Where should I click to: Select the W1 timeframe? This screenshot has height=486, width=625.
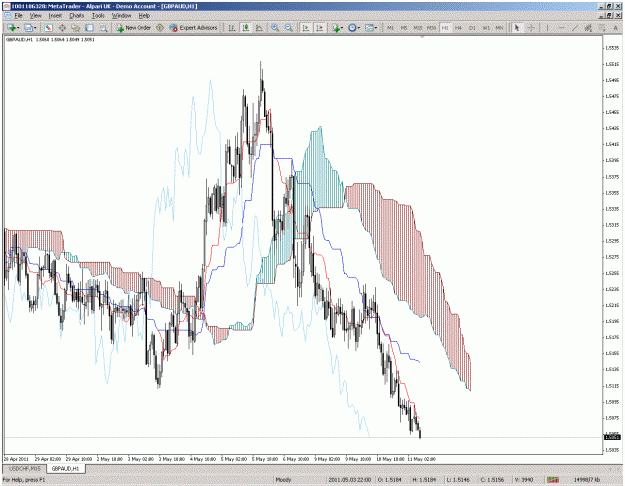[486, 28]
